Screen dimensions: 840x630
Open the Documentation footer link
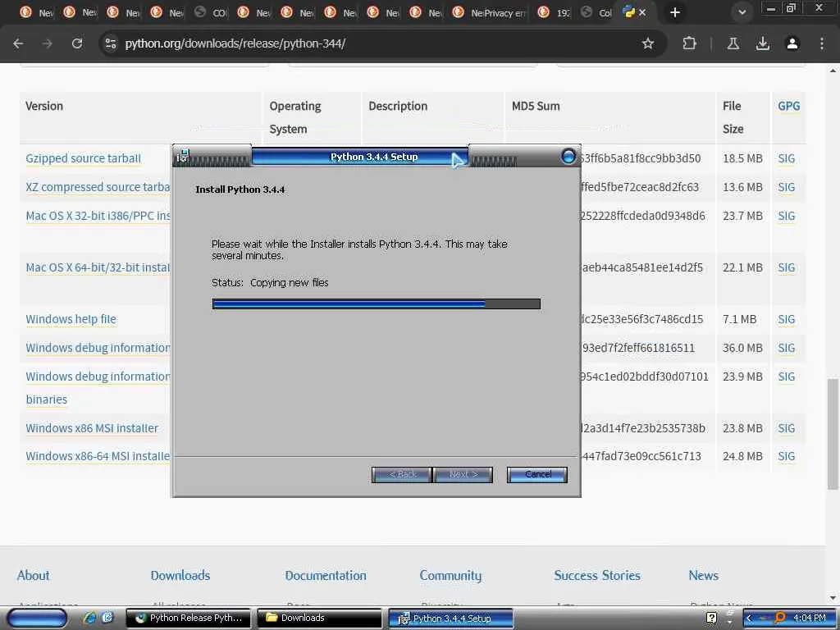tap(326, 575)
